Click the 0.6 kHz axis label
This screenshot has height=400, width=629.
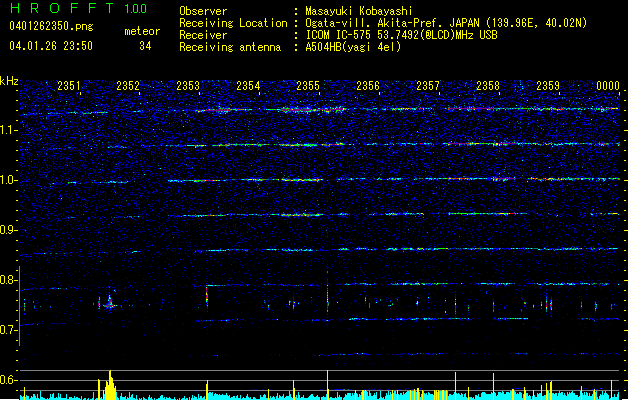8,380
